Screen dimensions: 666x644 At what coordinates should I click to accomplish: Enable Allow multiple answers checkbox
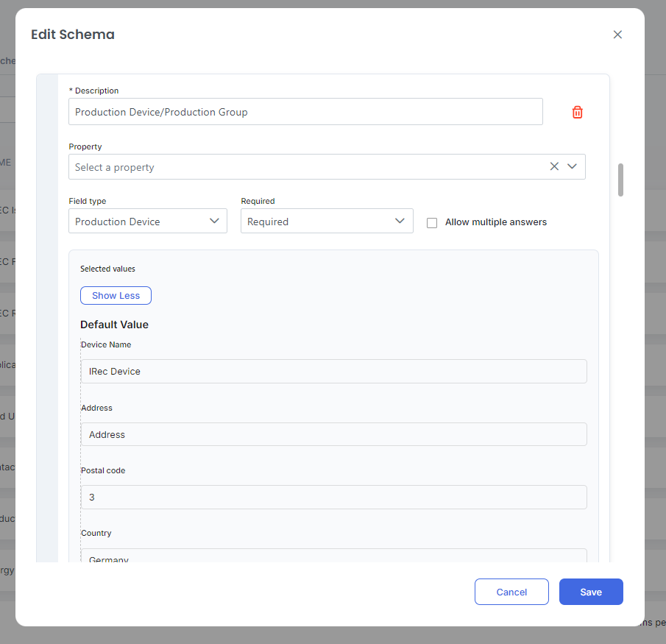432,222
